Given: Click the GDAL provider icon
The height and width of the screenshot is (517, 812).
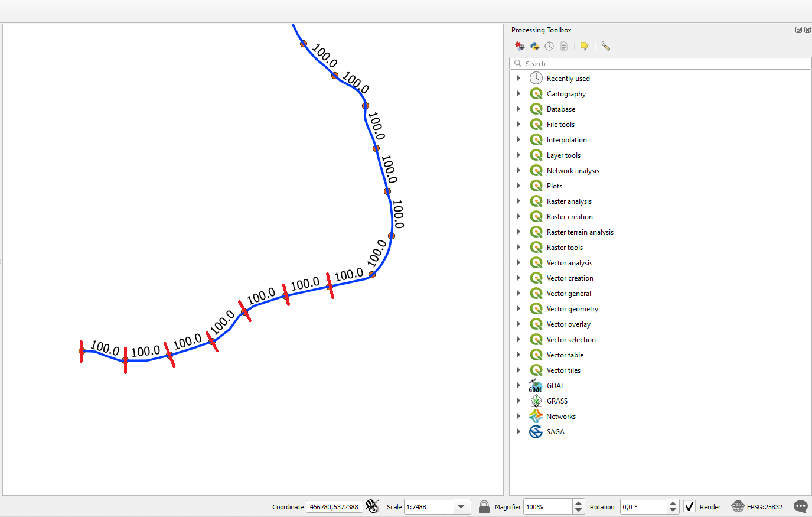Looking at the screenshot, I should click(536, 386).
